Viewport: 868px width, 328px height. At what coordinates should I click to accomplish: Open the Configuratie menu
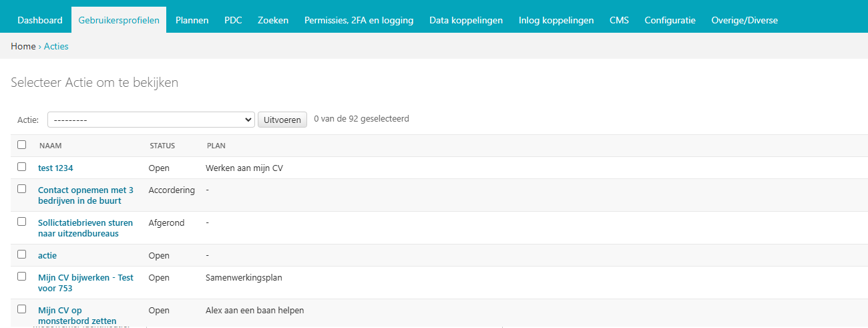[x=670, y=21]
